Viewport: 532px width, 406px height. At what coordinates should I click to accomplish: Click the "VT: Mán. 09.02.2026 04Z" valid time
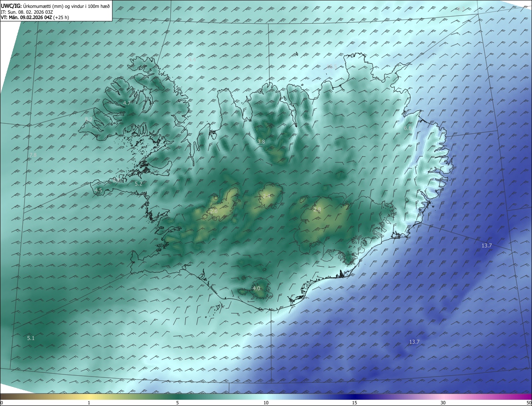click(x=26, y=17)
